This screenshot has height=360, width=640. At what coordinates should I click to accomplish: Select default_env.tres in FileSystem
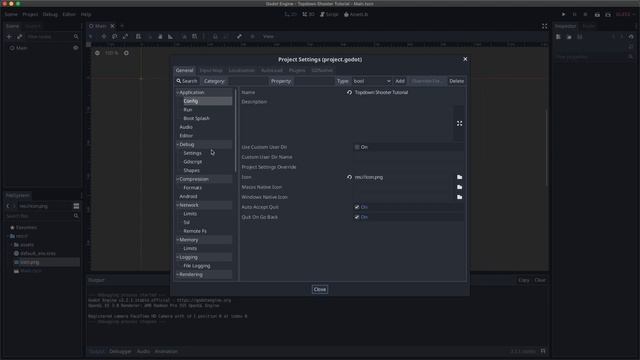click(x=38, y=253)
